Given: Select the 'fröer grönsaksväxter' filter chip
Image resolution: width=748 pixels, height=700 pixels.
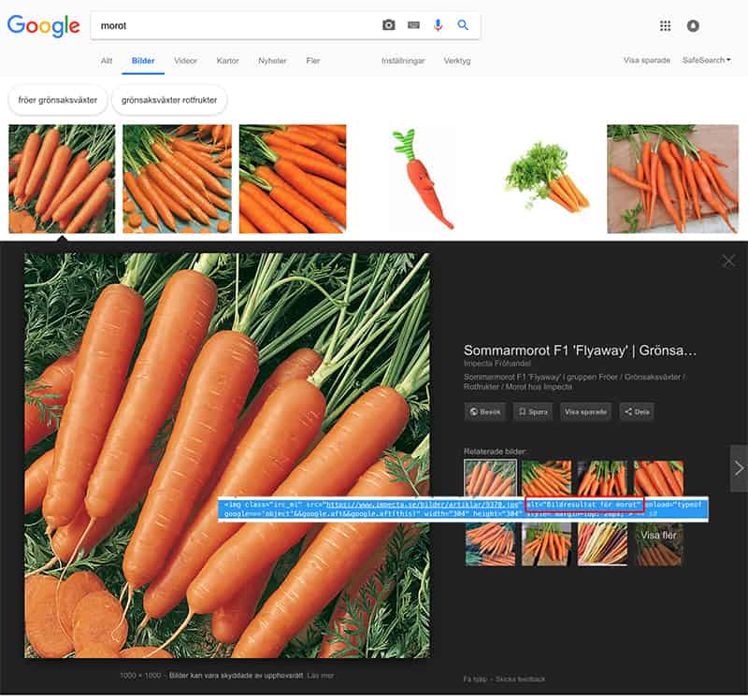Looking at the screenshot, I should (56, 99).
